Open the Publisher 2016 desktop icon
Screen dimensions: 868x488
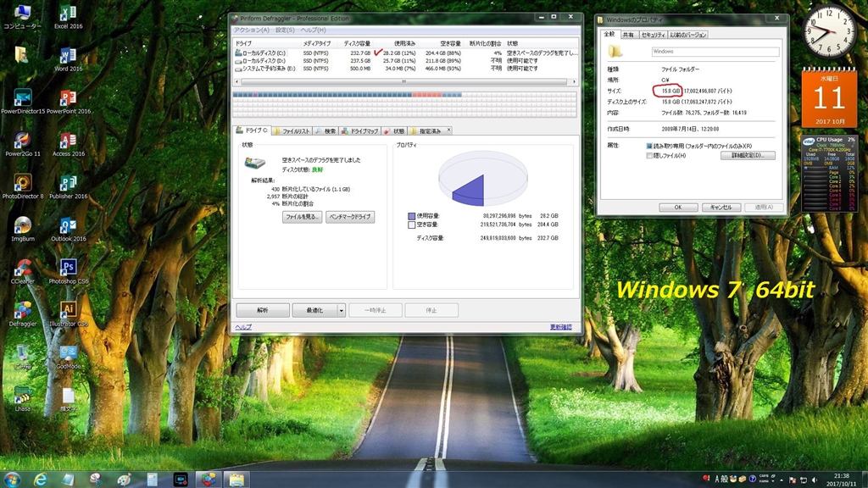(68, 187)
